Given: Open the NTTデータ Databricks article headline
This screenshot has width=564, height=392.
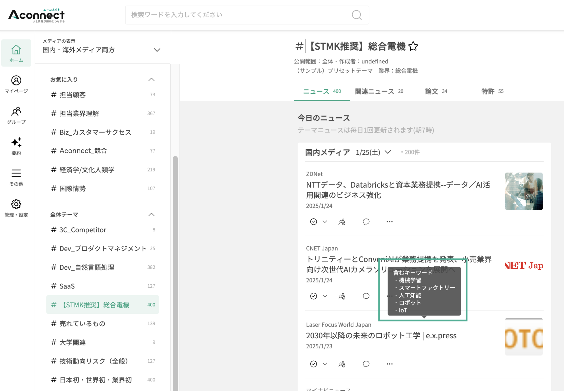Looking at the screenshot, I should point(398,190).
